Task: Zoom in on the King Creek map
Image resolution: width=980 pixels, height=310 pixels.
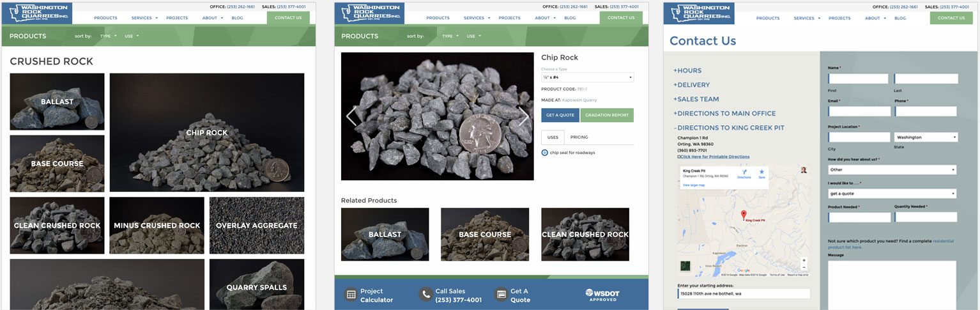Action: tap(804, 260)
